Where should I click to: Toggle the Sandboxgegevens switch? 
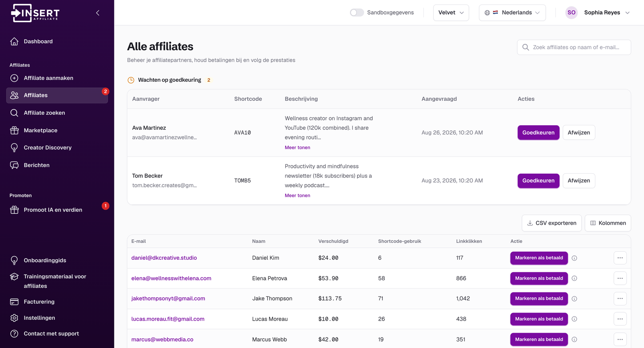pos(357,12)
